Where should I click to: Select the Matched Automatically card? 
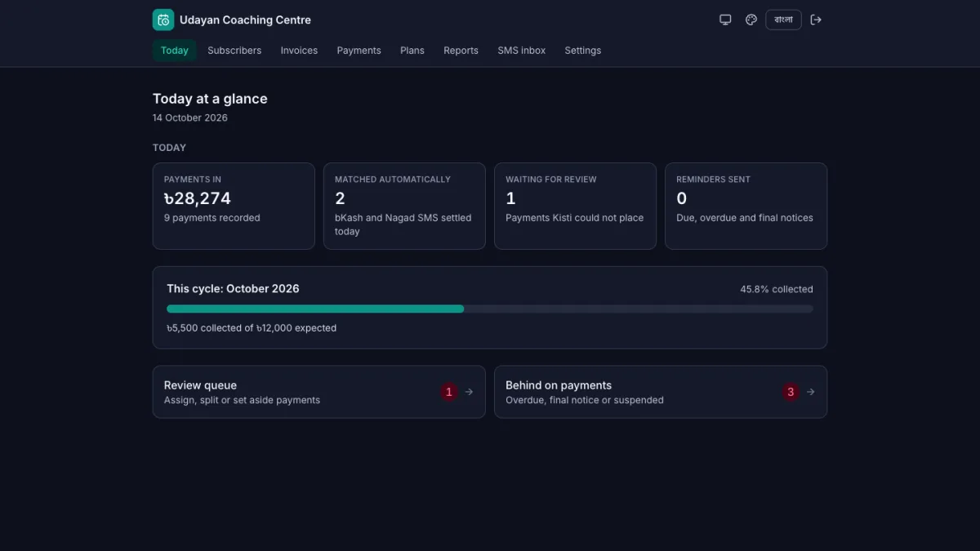[x=404, y=206]
